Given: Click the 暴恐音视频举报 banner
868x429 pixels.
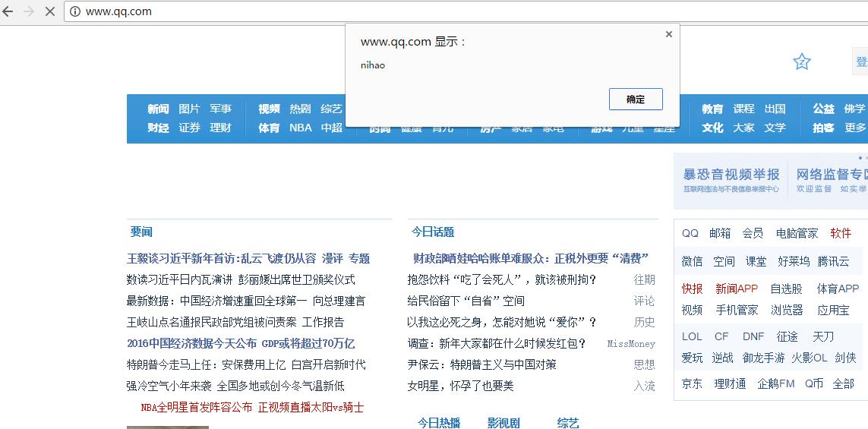Looking at the screenshot, I should pos(731,180).
